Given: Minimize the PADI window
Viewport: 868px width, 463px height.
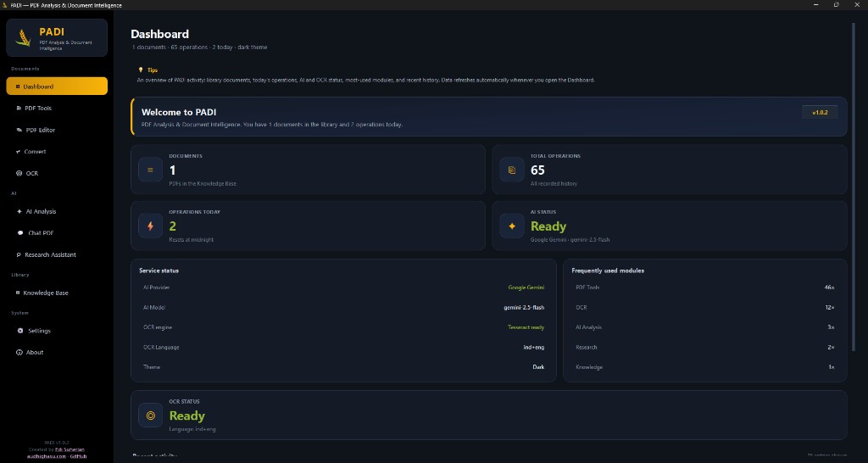Looking at the screenshot, I should [816, 5].
